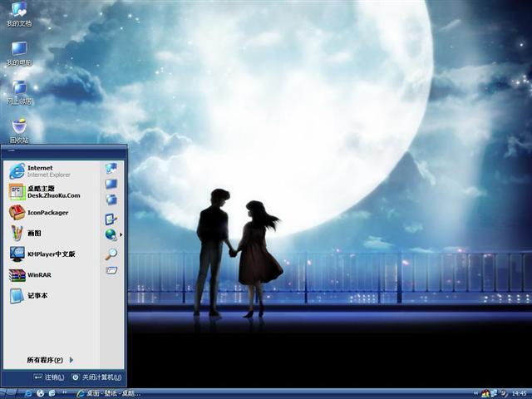The image size is (532, 399).
Task: Expand 所有程序(P) all programs list
Action: pyautogui.click(x=50, y=360)
